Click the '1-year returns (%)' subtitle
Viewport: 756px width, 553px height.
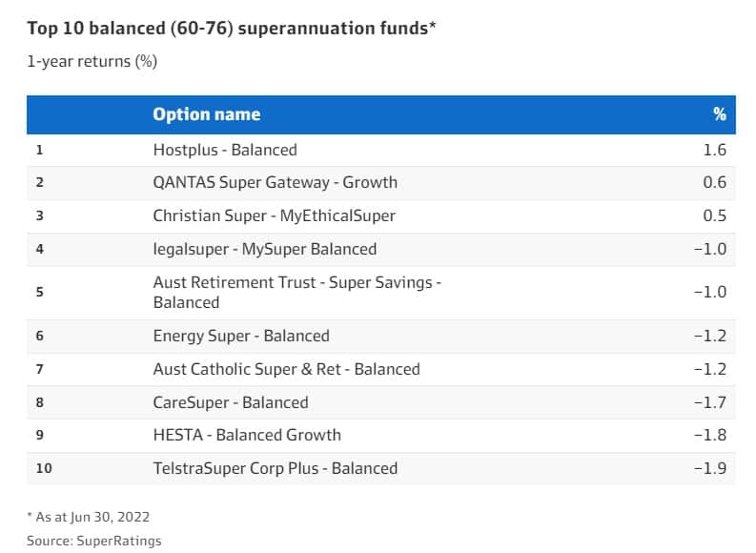click(x=92, y=62)
